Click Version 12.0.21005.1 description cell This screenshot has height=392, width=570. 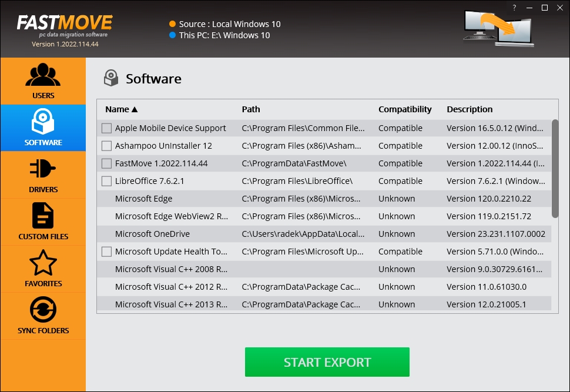coord(487,304)
